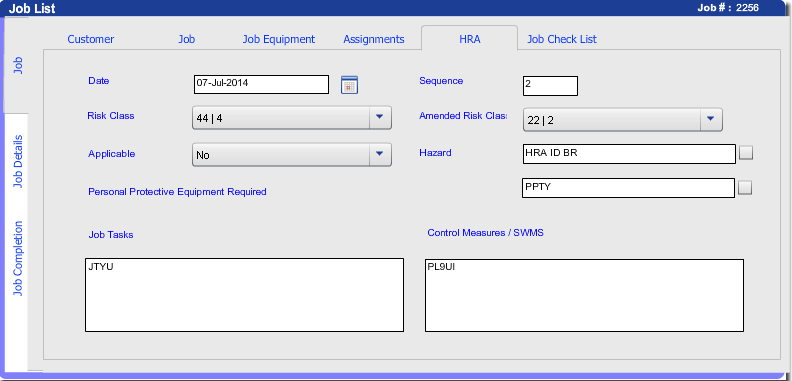Focus the Hazard field HRA ID BR
792x381 pixels.
[629, 154]
